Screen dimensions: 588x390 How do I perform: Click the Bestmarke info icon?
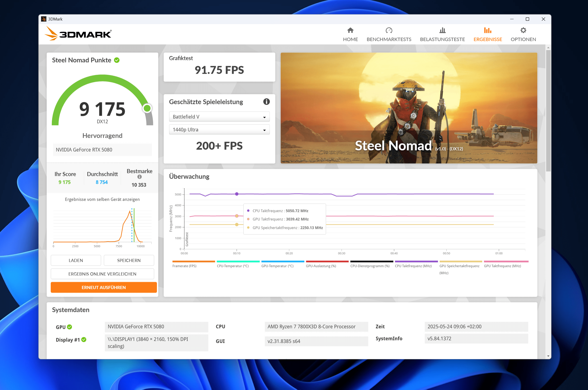pyautogui.click(x=140, y=177)
